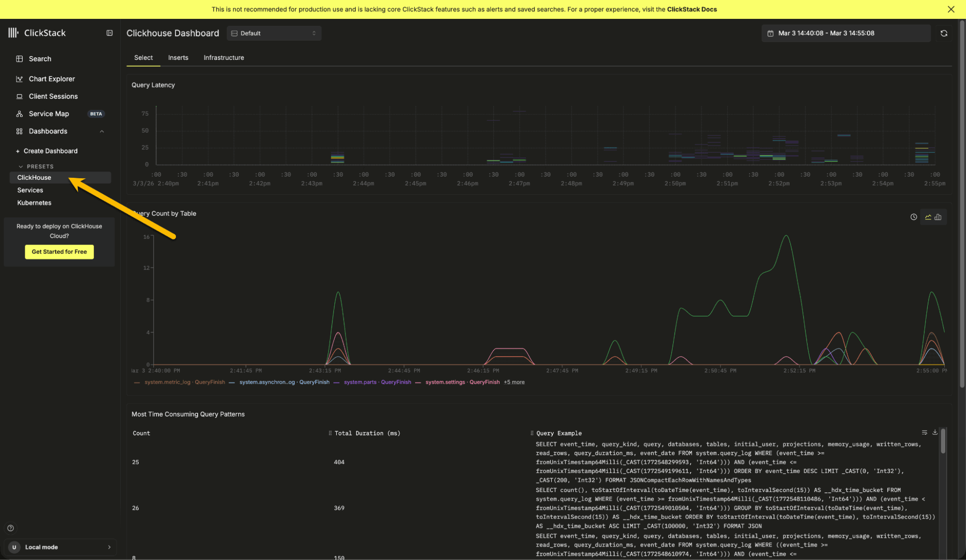
Task: Download the query patterns table
Action: click(x=935, y=432)
